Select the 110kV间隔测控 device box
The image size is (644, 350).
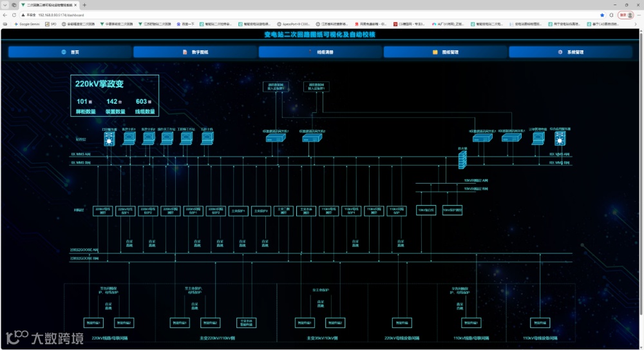click(374, 211)
